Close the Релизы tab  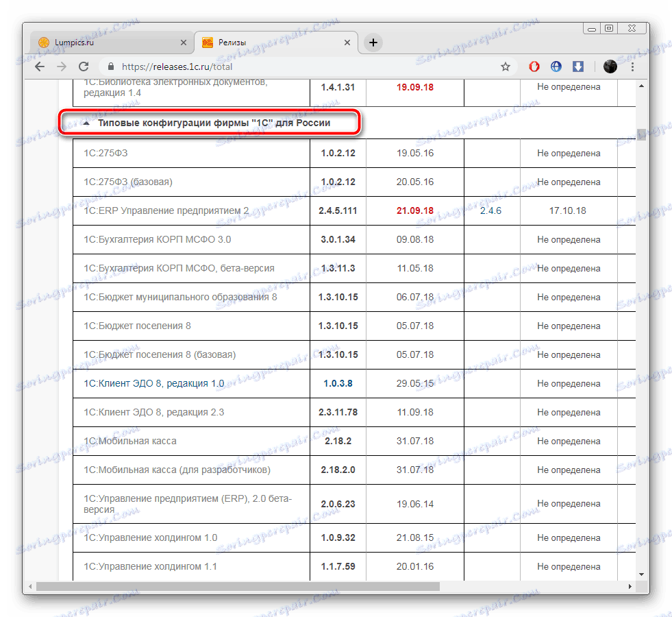(347, 43)
